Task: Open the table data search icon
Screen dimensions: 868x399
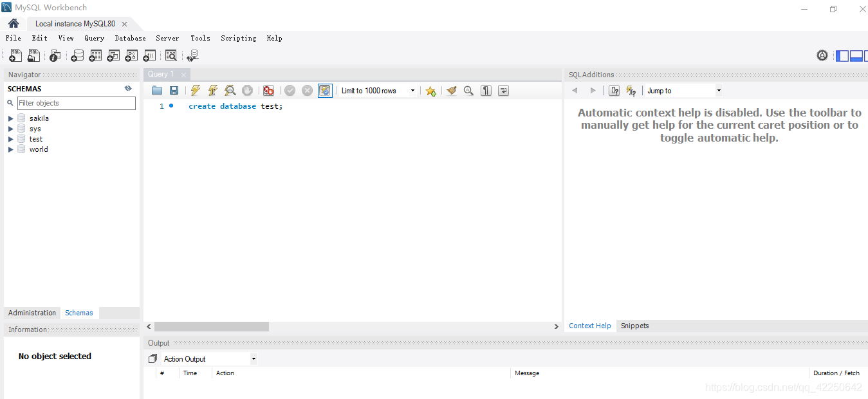Action: [171, 55]
